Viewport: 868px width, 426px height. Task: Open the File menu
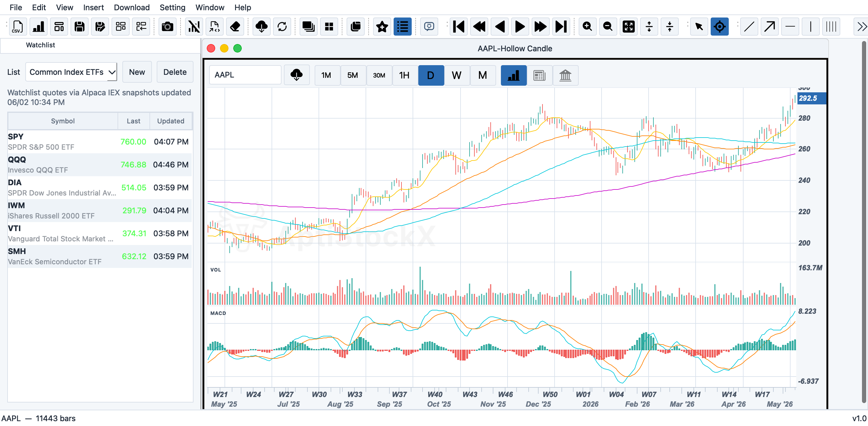point(16,8)
